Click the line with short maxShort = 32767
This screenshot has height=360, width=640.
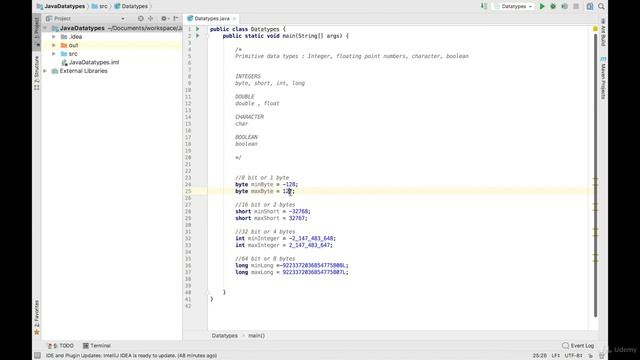click(x=271, y=218)
